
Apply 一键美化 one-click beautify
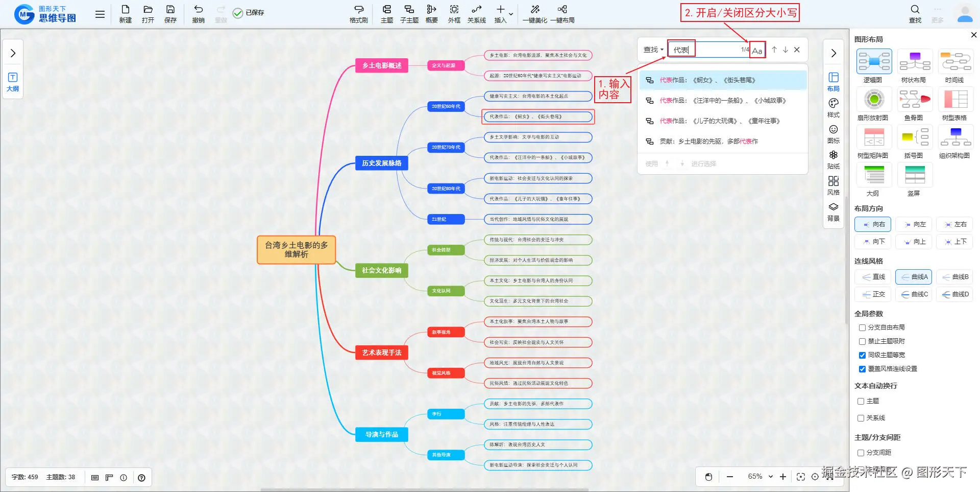[535, 14]
